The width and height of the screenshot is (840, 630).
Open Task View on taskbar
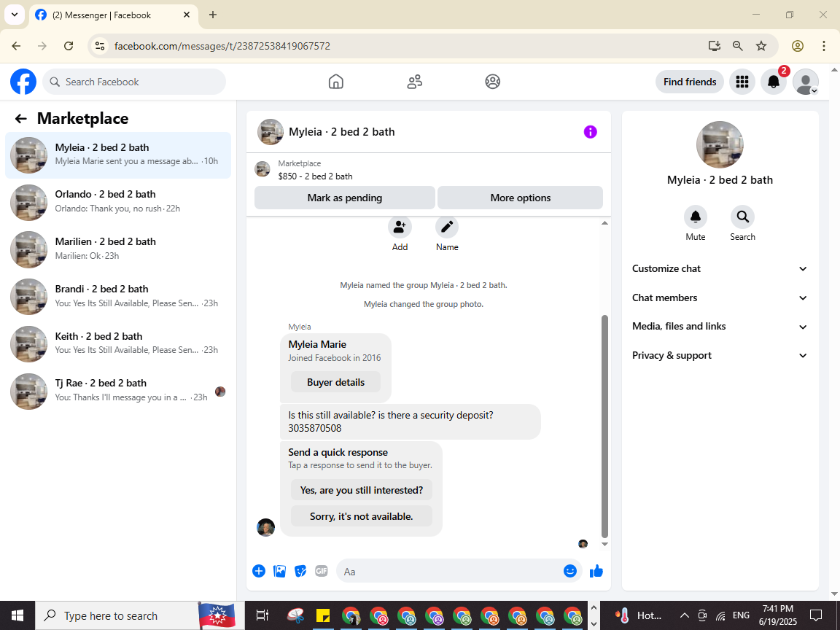[x=262, y=615]
